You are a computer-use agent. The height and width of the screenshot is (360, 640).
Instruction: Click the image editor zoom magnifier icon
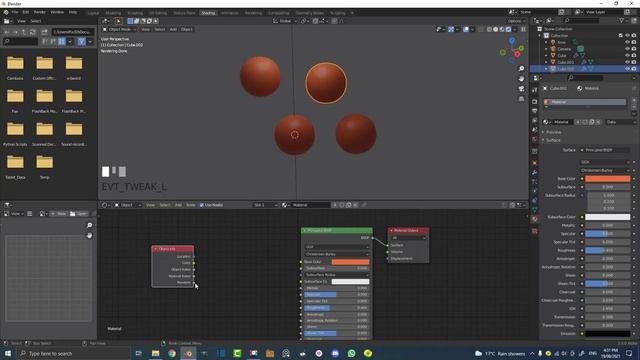[x=89, y=225]
